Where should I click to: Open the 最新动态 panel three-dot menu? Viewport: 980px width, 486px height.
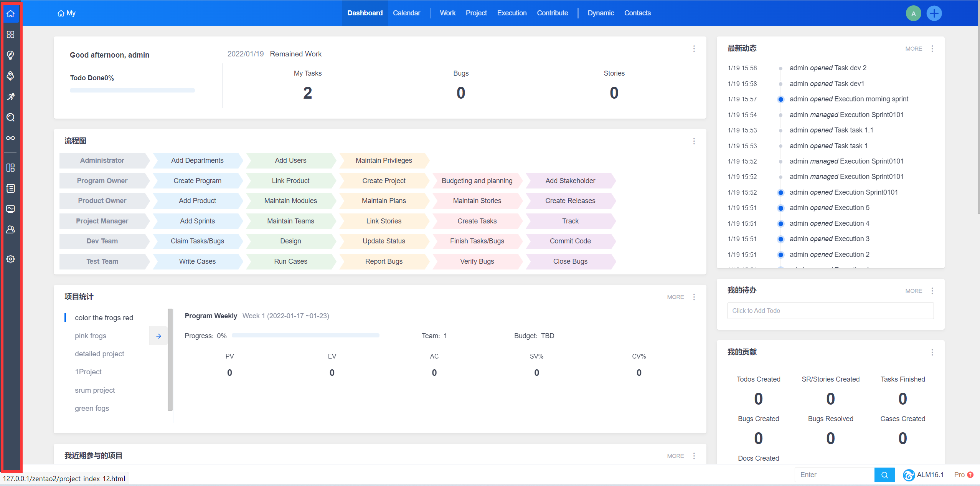(932, 49)
